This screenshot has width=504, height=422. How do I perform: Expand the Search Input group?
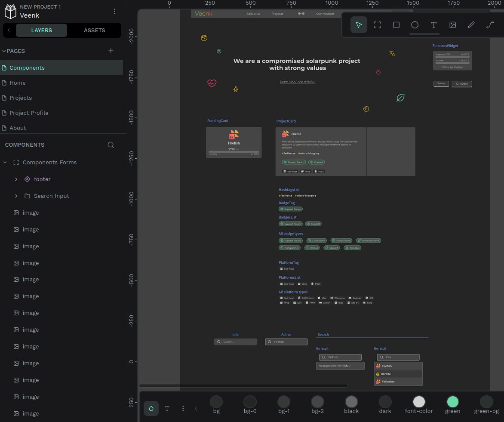pyautogui.click(x=16, y=196)
